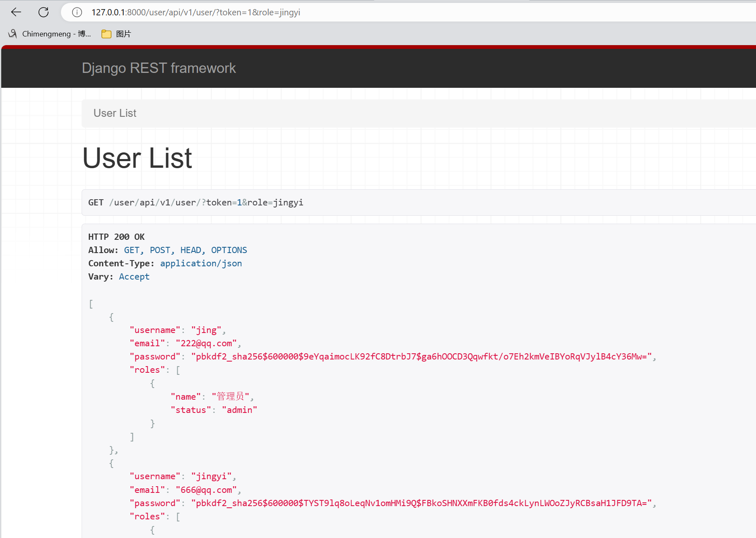Click the Allow header values
The width and height of the screenshot is (756, 538).
[x=186, y=250]
